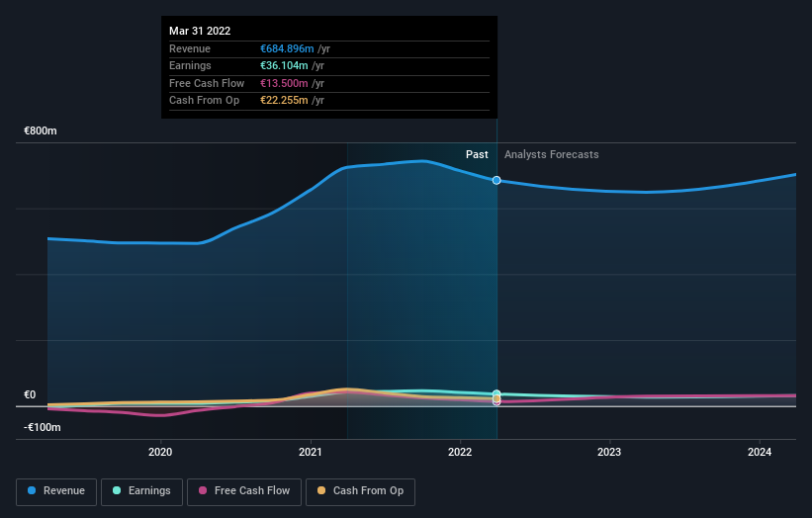The image size is (812, 518).
Task: Toggle the Free Cash Flow legend button
Action: tap(244, 491)
